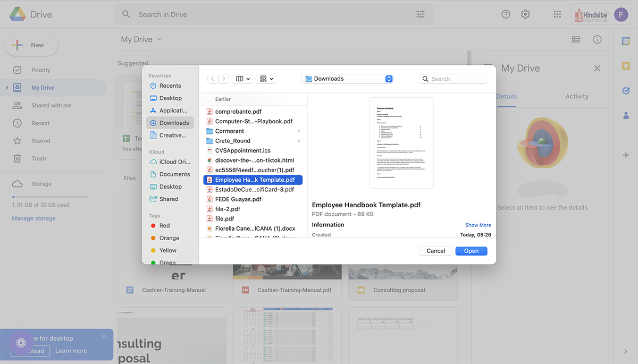Select the Orange tag
This screenshot has width=638, height=364.
click(169, 238)
